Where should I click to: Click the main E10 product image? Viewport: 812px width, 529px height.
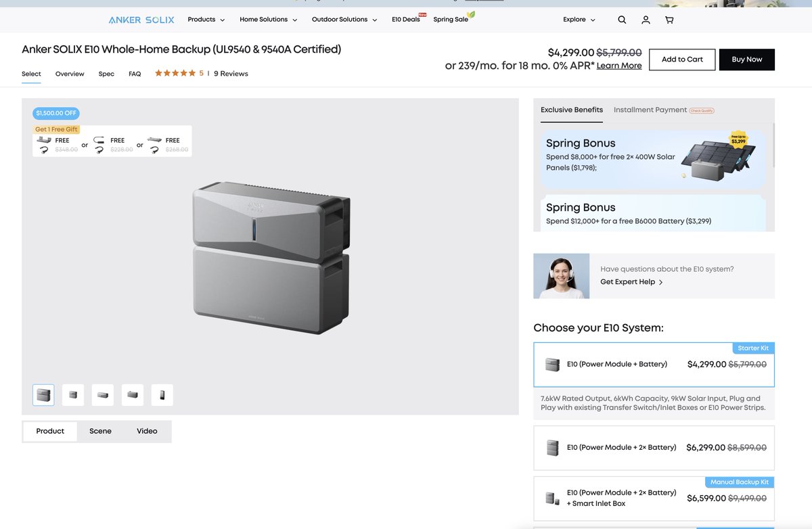[271, 258]
